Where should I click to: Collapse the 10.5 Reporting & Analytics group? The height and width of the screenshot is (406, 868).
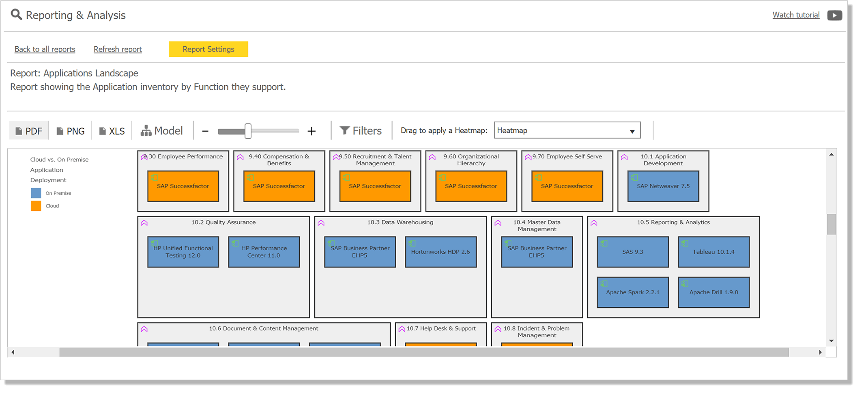click(594, 223)
